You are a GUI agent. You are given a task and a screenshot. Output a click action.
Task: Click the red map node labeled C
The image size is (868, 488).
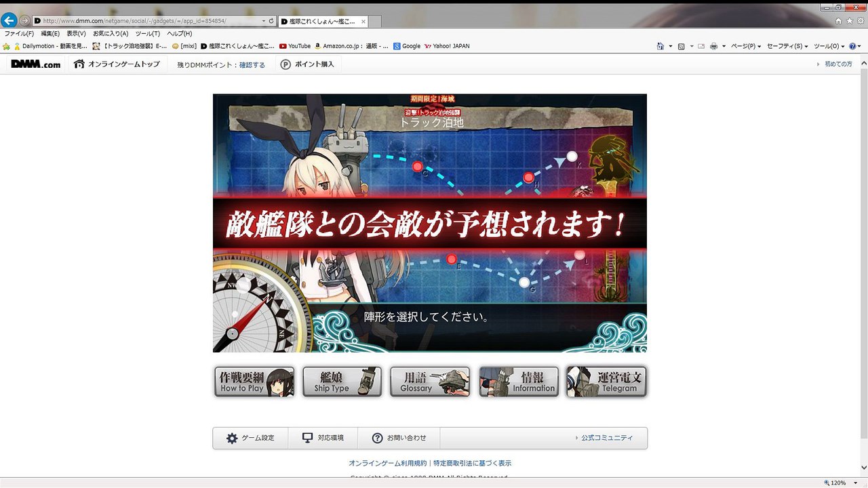pyautogui.click(x=418, y=167)
